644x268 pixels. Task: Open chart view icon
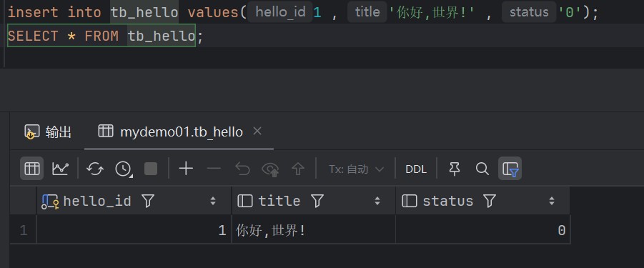click(x=60, y=169)
